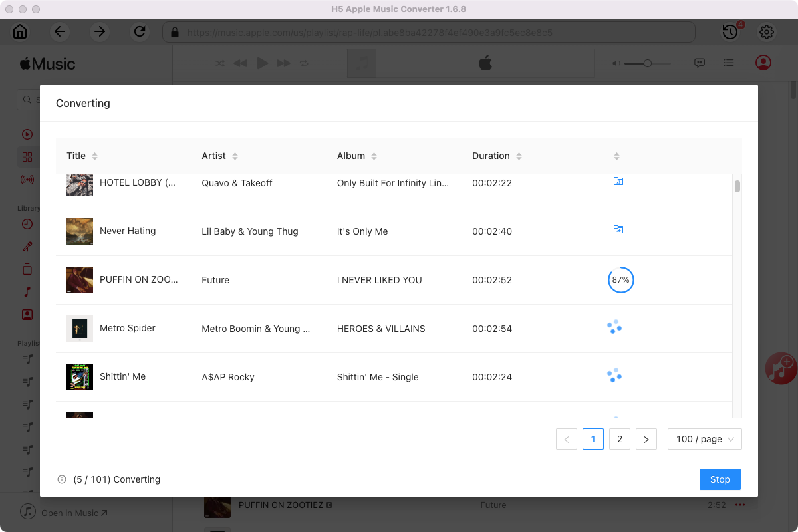The image size is (798, 532).
Task: Click the A$AP Rocky artist cell
Action: click(228, 377)
